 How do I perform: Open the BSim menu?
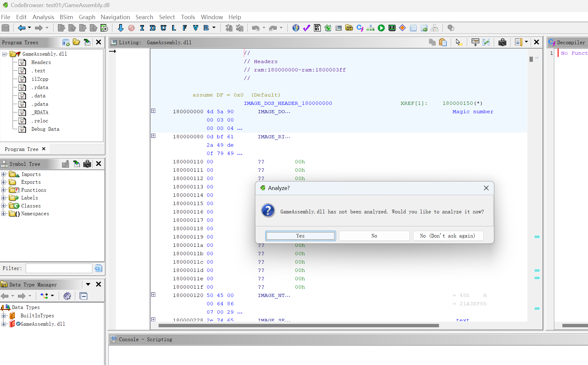pyautogui.click(x=66, y=17)
